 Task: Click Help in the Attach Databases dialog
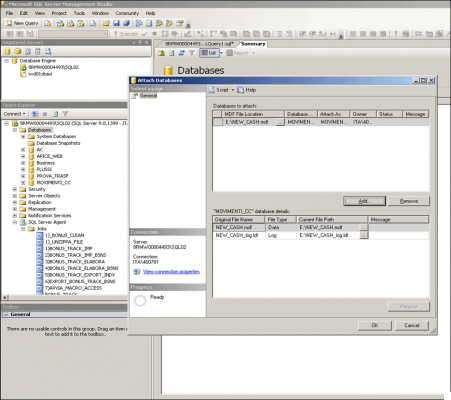click(247, 90)
